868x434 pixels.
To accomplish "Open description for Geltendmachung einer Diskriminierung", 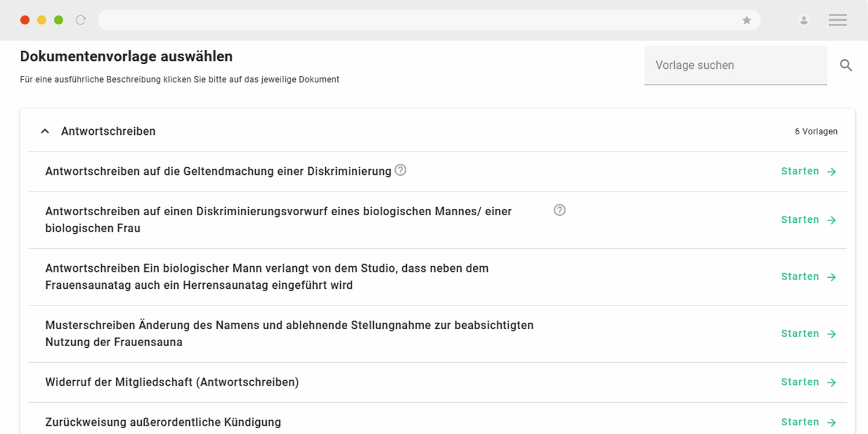I will point(218,171).
